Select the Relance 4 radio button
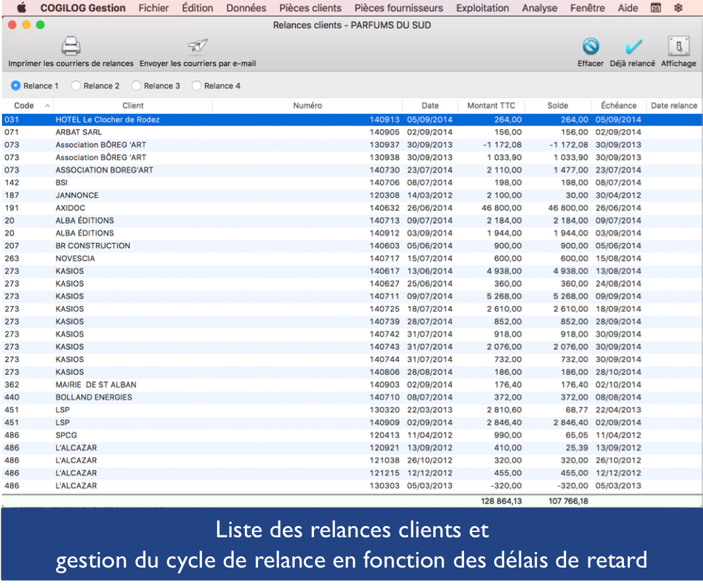The image size is (703, 588). (196, 86)
